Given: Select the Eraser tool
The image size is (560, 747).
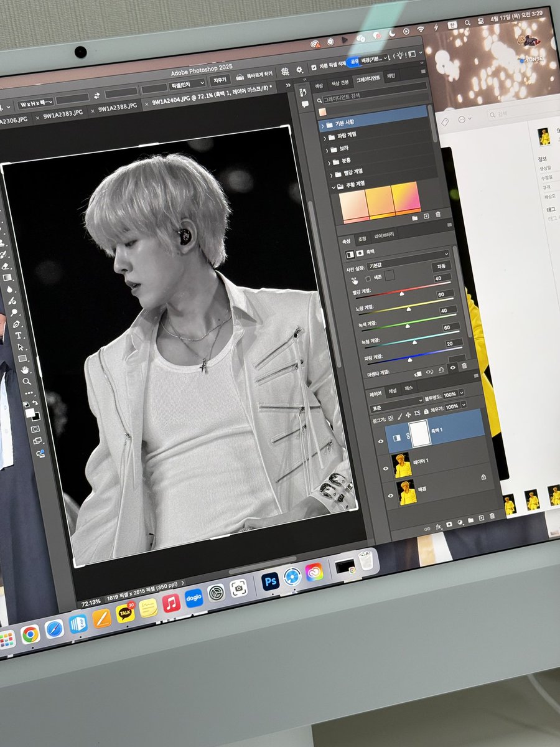Looking at the screenshot, I should [5, 266].
